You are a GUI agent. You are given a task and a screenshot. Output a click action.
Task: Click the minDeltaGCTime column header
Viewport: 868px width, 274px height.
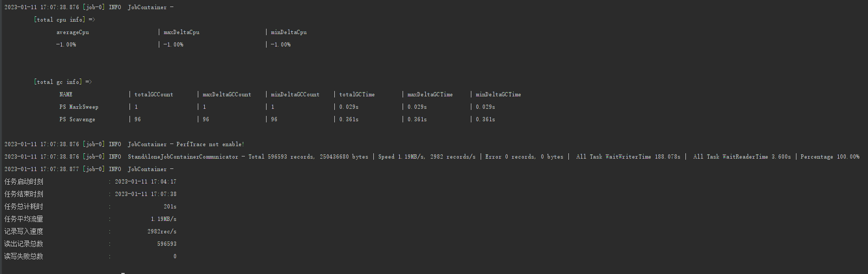[498, 95]
